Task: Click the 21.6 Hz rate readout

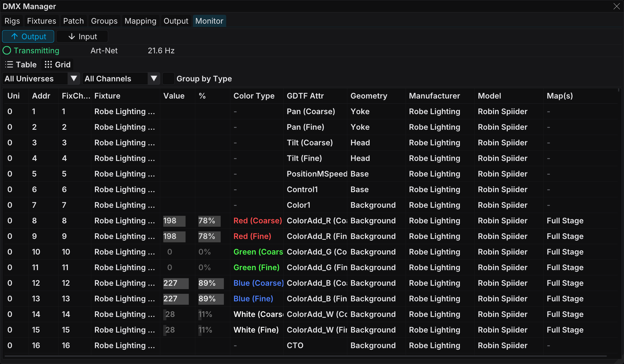Action: [161, 51]
